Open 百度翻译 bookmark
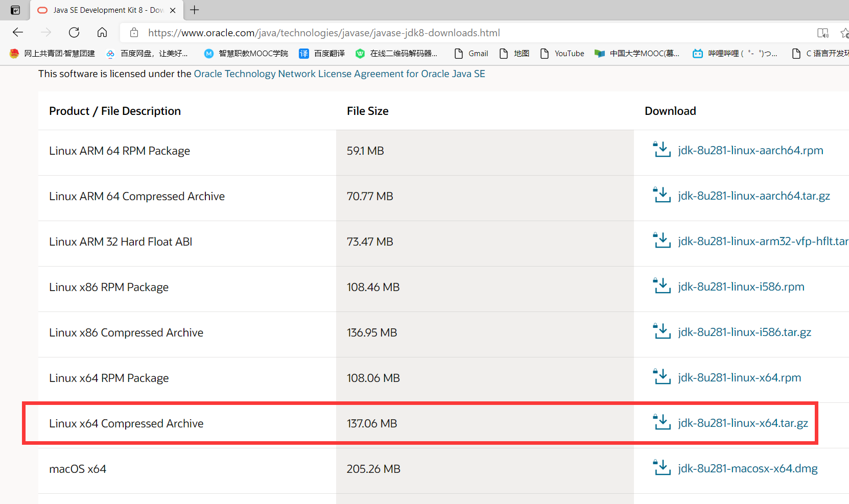The image size is (849, 504). [322, 54]
